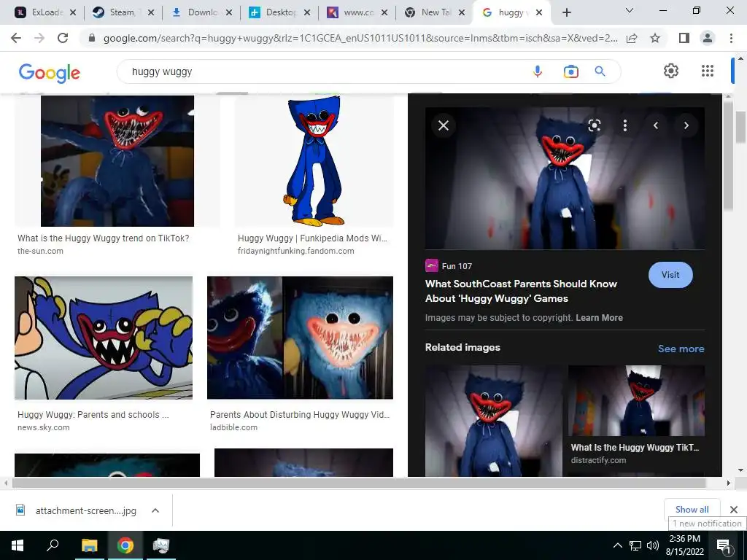Viewport: 747px width, 560px height.
Task: Click 'fridaynightfunking.fandom.com' source text
Action: click(296, 251)
